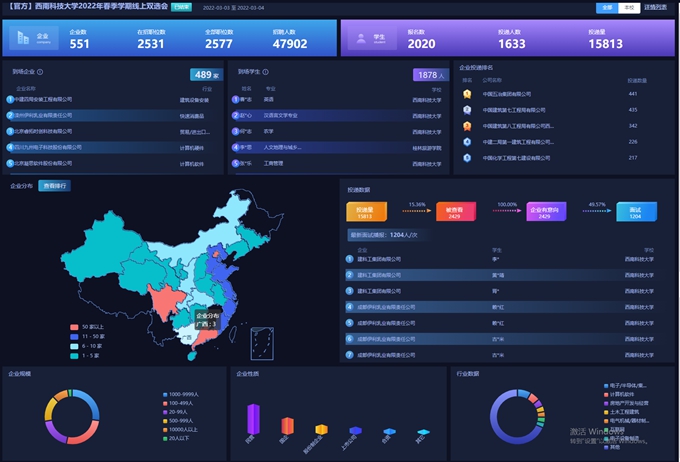Toggle the 50家以上 map legend swatch
Screen dimensions: 680x462
click(74, 327)
